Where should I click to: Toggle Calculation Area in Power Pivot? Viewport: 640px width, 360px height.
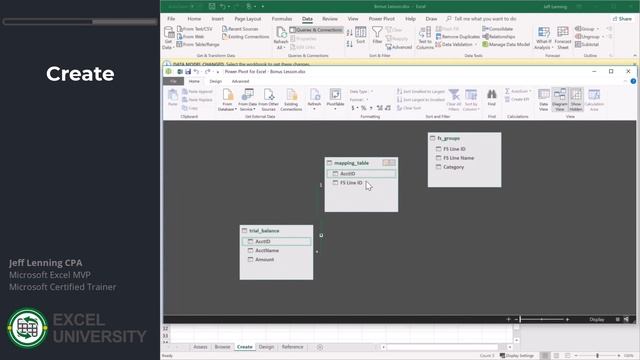click(594, 99)
